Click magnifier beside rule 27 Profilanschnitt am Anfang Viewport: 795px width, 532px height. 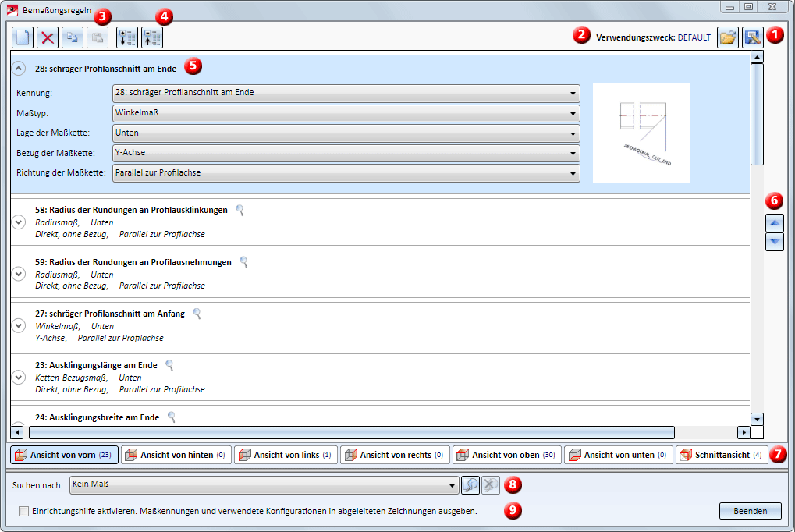197,314
